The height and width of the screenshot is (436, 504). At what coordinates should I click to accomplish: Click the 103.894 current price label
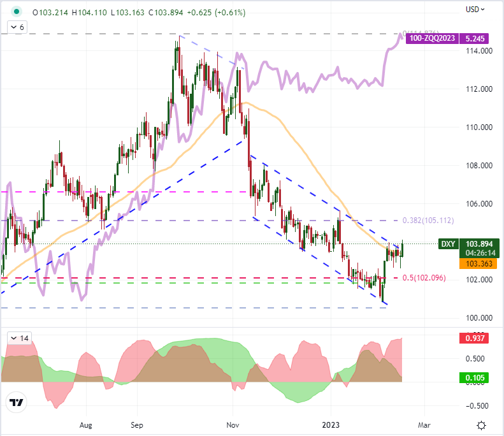click(480, 244)
